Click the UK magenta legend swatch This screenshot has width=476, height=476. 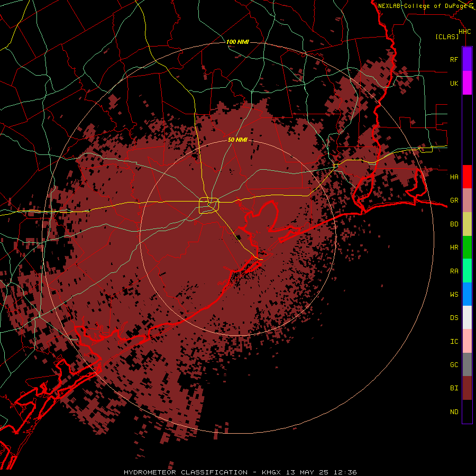pos(467,83)
